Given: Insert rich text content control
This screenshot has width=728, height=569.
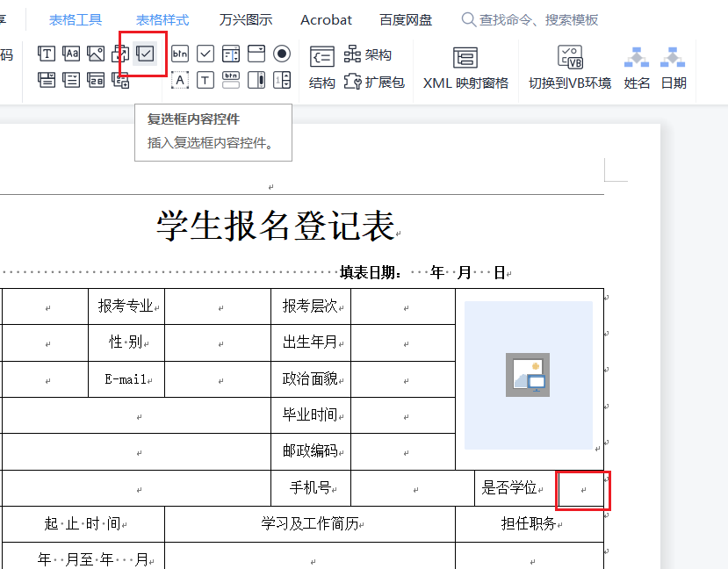Looking at the screenshot, I should (47, 54).
